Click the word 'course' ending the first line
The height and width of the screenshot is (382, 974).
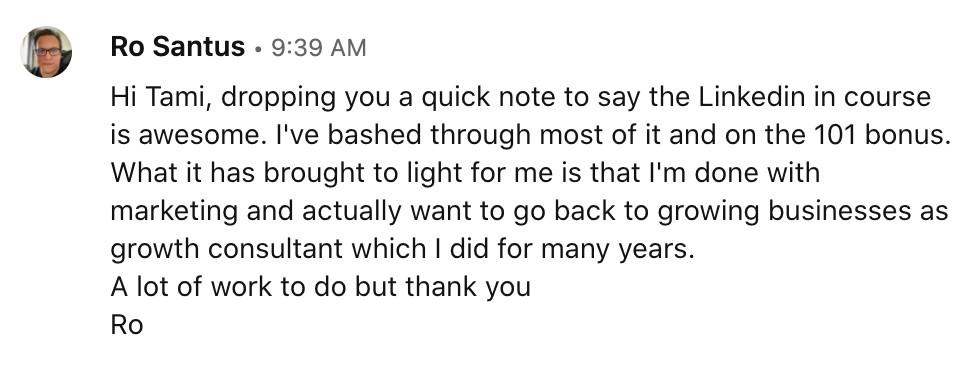point(893,99)
